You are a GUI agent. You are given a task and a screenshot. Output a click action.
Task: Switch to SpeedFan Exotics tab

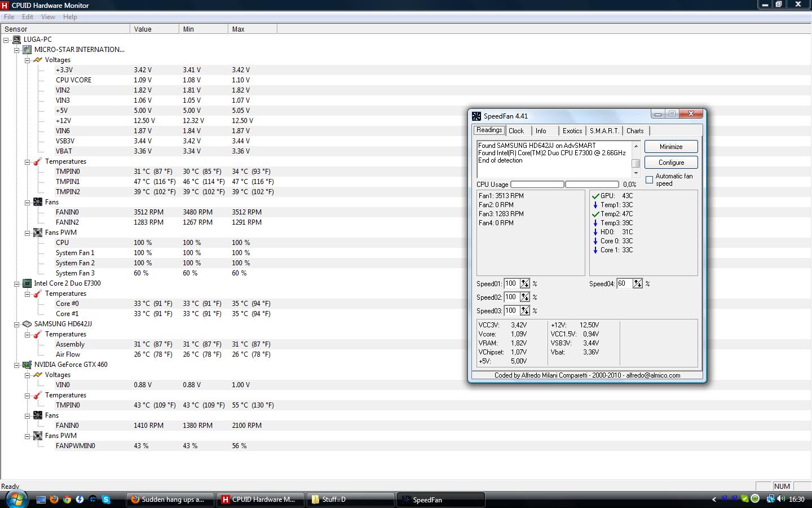click(x=572, y=131)
